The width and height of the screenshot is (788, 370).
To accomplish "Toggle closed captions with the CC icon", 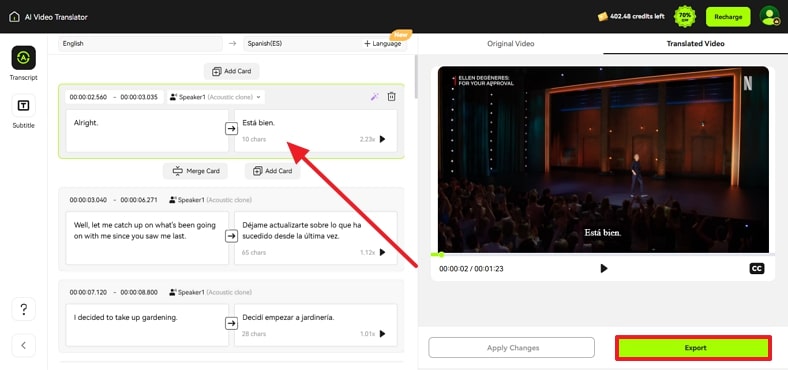I will point(757,268).
